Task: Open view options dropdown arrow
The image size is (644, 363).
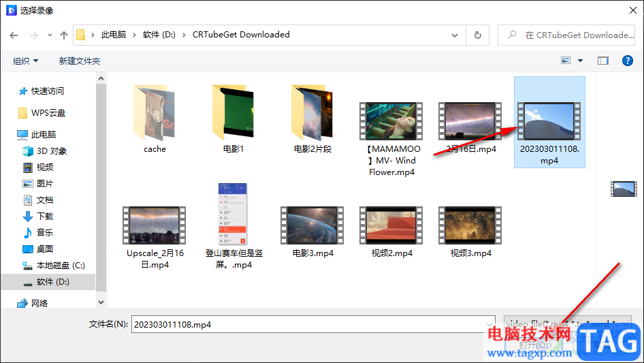Action: click(x=580, y=61)
